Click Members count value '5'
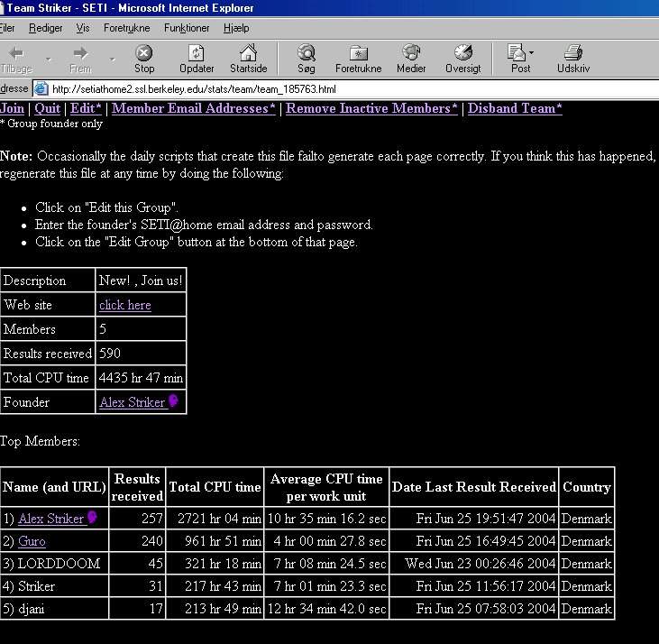The height and width of the screenshot is (644, 659). coord(103,328)
